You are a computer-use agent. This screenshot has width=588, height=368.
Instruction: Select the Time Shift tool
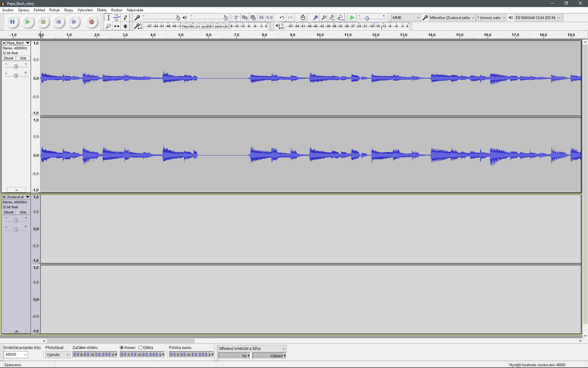(117, 26)
